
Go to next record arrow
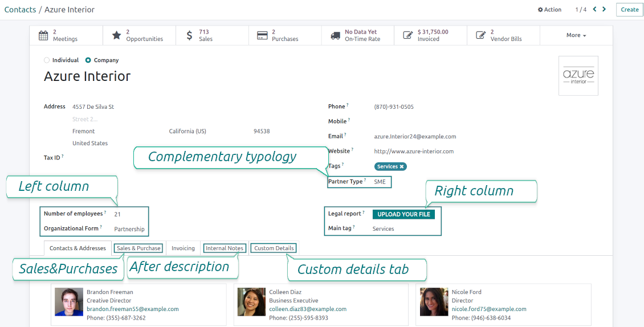pos(604,9)
